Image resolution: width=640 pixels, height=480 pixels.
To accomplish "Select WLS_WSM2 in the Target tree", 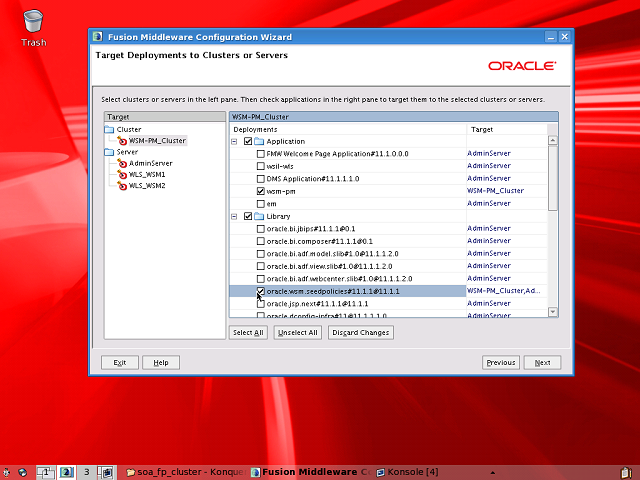I will [x=147, y=186].
